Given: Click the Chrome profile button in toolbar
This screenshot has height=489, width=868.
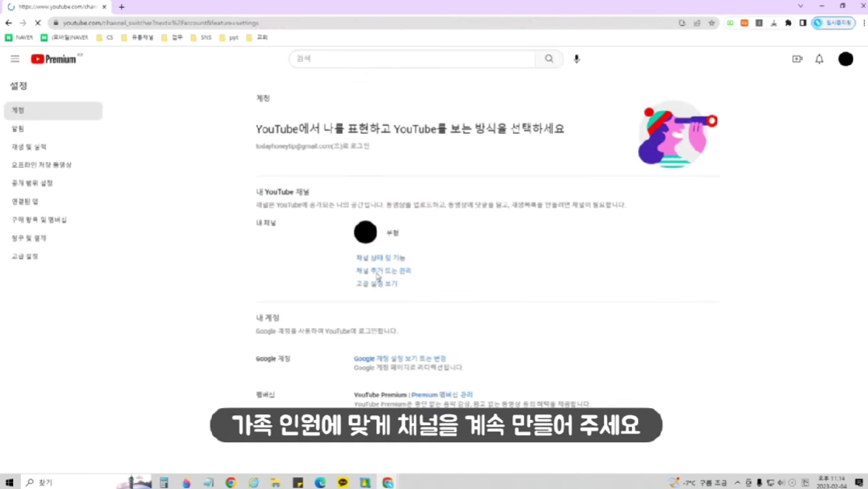Looking at the screenshot, I should pos(833,23).
